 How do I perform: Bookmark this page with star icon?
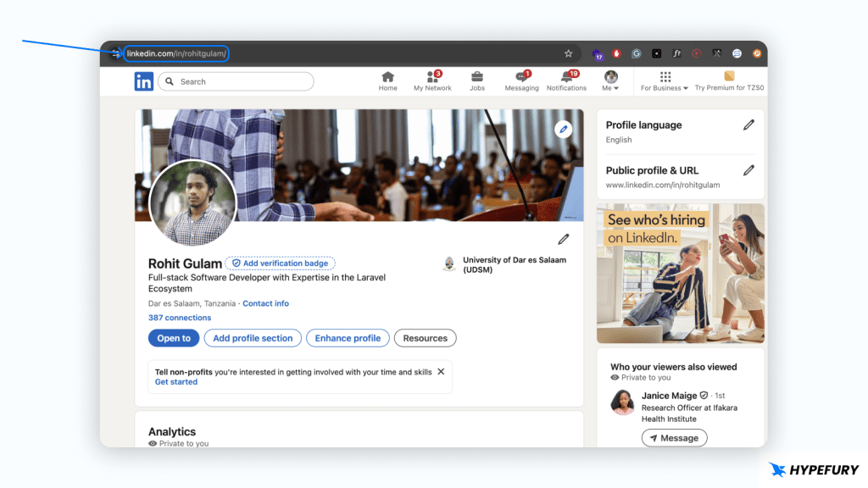569,53
